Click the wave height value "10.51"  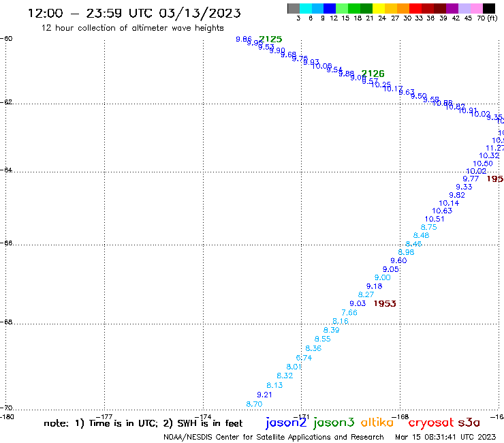click(435, 219)
